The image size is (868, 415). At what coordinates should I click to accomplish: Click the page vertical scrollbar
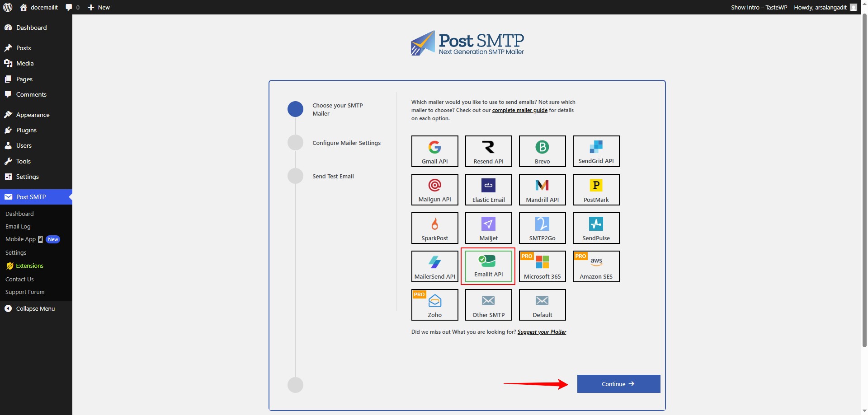pyautogui.click(x=864, y=181)
